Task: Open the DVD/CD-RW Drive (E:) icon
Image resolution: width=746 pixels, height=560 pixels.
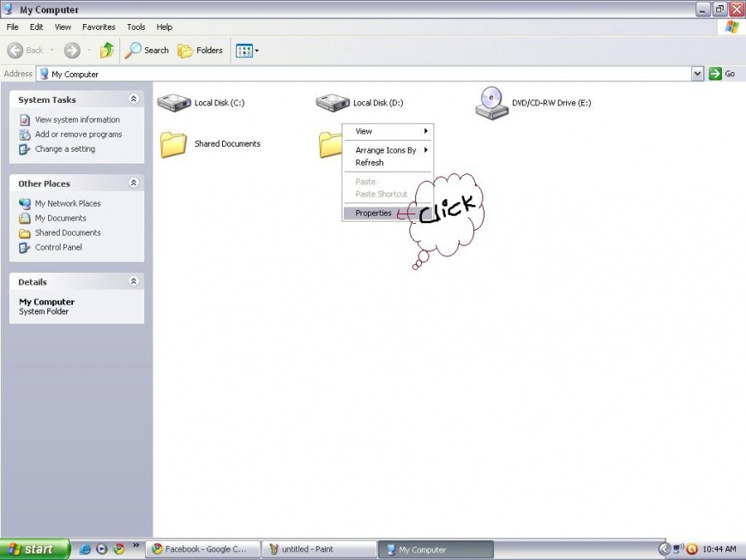Action: [x=491, y=103]
